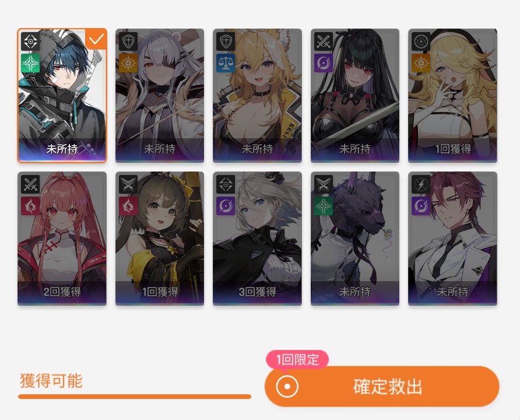Click the lightning class icon on red-haired man
The height and width of the screenshot is (420, 520).
click(421, 184)
